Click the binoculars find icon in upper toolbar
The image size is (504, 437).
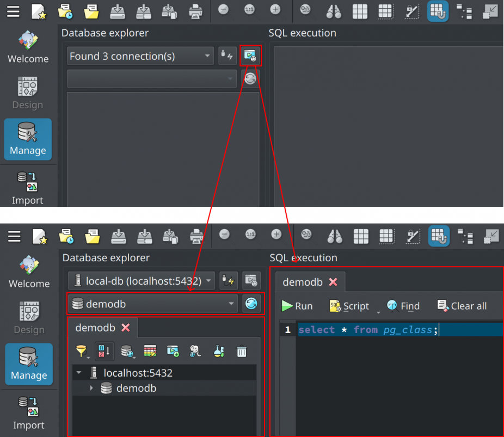[x=334, y=11]
